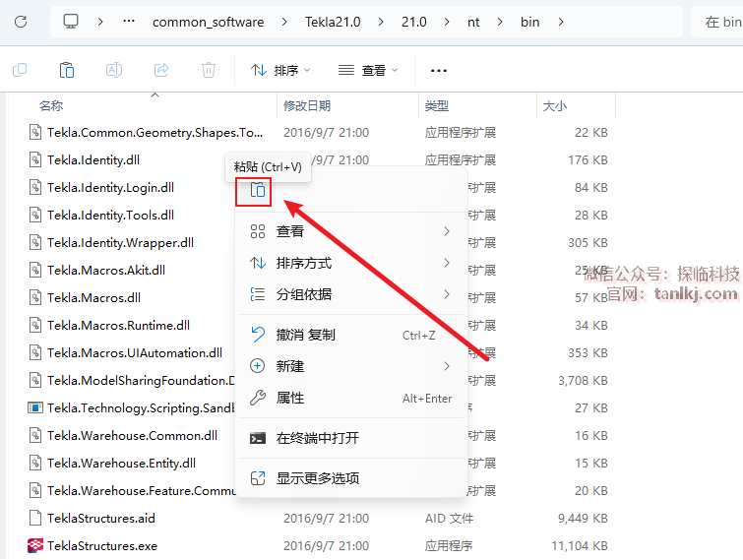Select Tekla.Common.Geometry.Shapes.To... file

tap(155, 133)
